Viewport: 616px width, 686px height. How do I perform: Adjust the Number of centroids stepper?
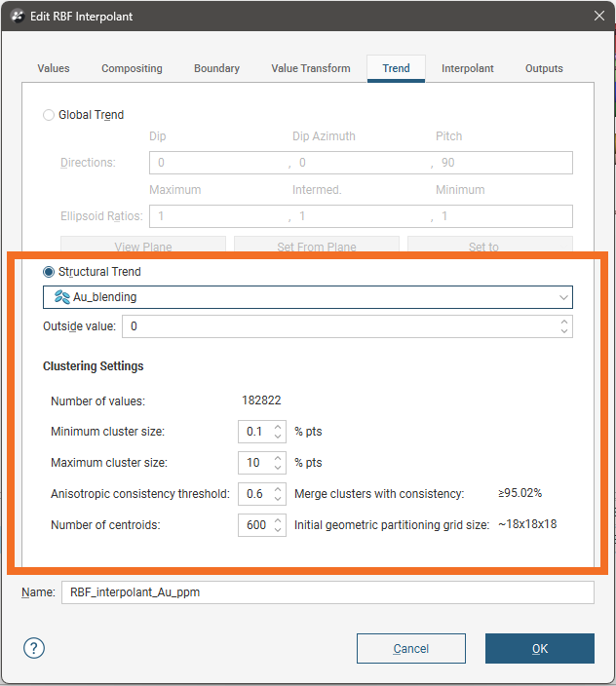pyautogui.click(x=278, y=525)
